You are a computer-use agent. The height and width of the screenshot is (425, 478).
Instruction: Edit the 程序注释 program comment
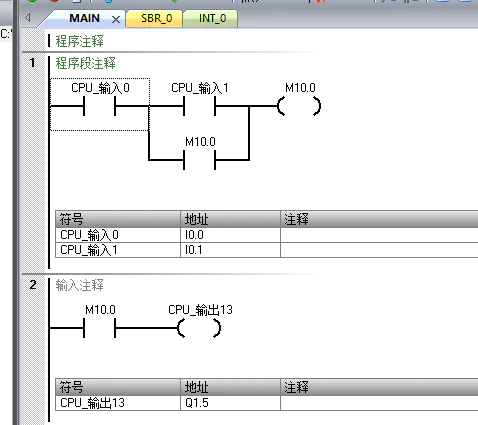79,41
